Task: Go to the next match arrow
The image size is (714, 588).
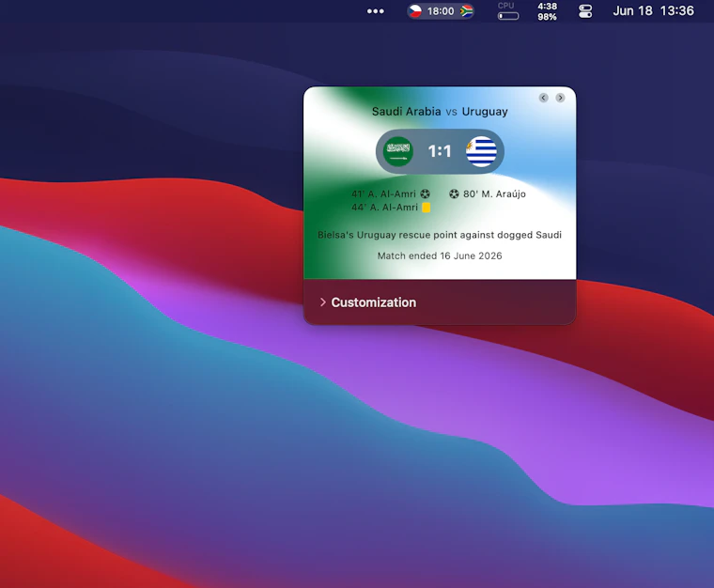Action: pyautogui.click(x=560, y=98)
